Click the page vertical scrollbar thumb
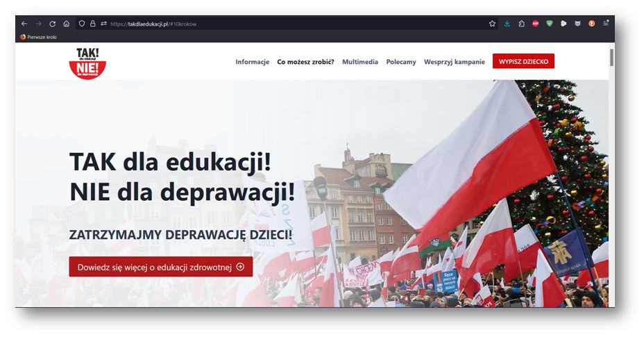644x337 pixels. pyautogui.click(x=611, y=57)
